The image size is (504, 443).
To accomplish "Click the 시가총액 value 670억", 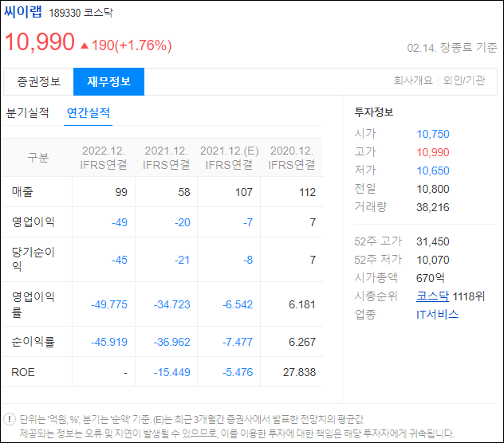I will (x=431, y=278).
